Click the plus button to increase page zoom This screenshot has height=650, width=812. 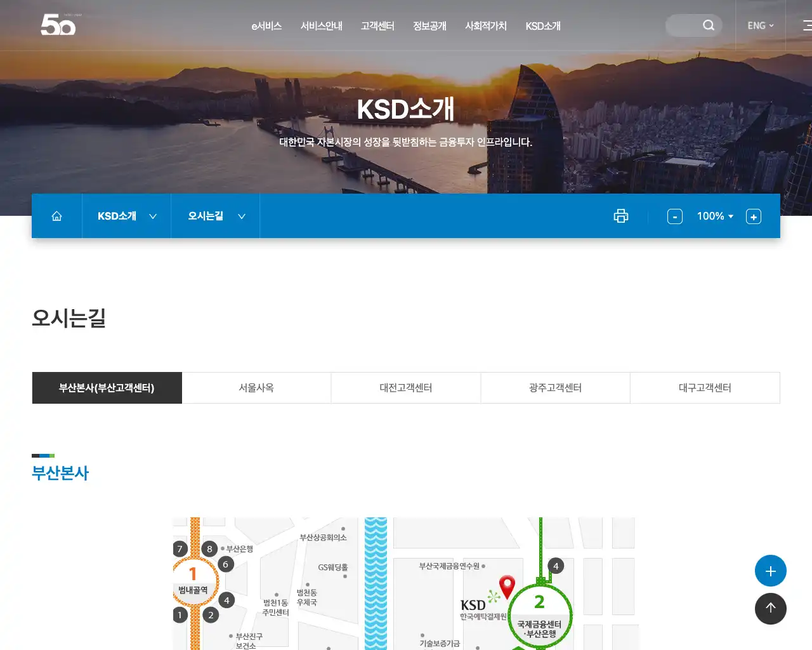coord(753,216)
